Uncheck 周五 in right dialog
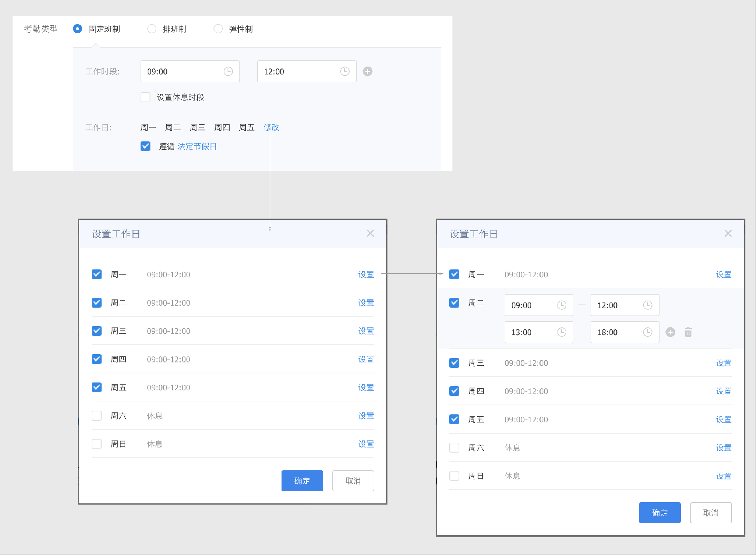Screen dimensions: 756x555 coord(454,419)
